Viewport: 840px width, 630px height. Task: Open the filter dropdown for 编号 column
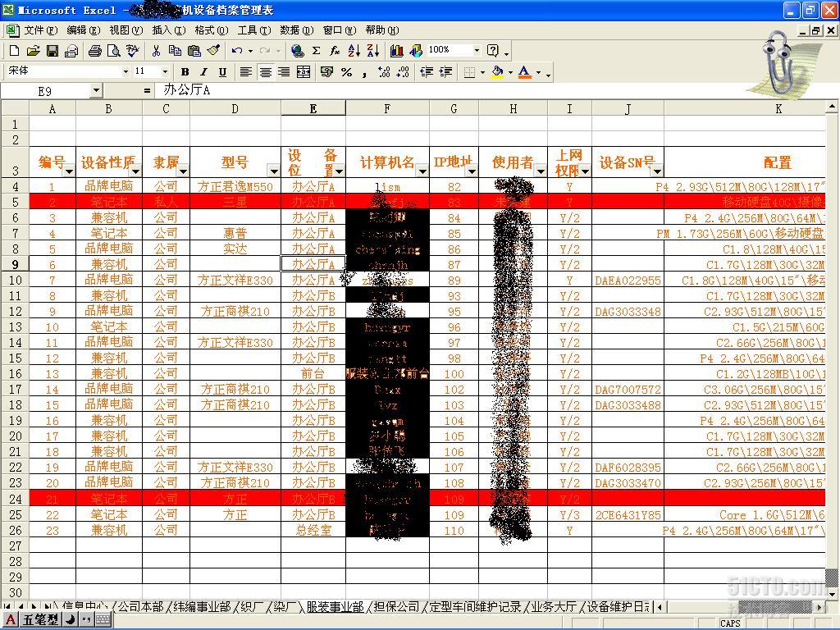[69, 171]
